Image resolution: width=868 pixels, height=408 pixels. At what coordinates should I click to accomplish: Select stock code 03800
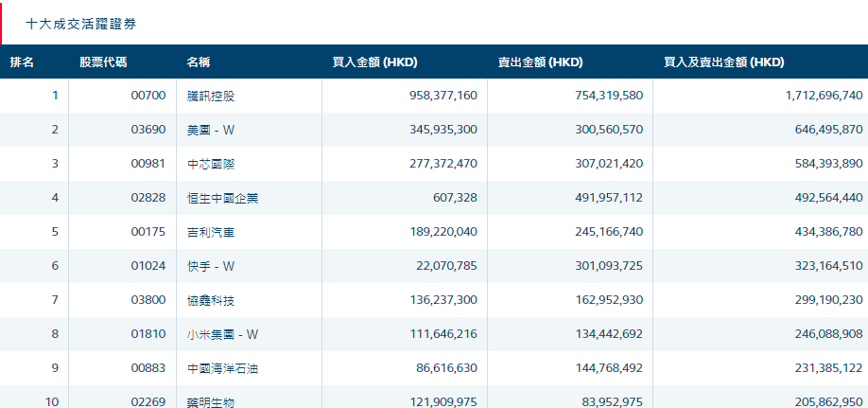pos(148,300)
